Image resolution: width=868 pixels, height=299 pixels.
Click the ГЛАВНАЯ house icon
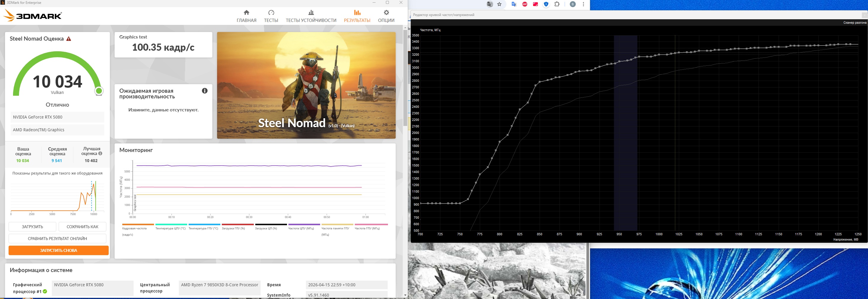coord(246,12)
